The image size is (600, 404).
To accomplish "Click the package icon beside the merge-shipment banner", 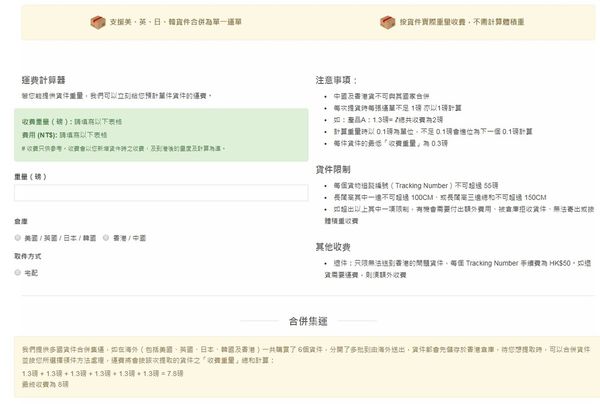I will 97,21.
